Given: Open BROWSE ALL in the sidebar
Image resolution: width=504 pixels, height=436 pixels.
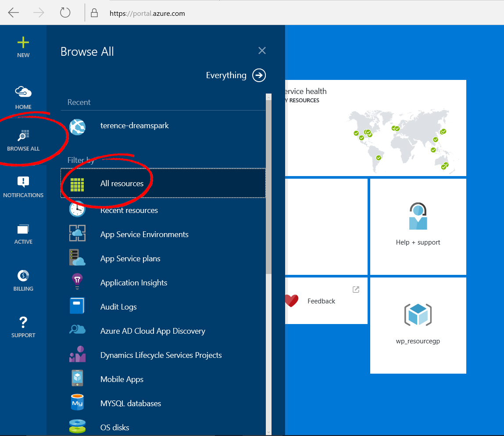Looking at the screenshot, I should (x=23, y=141).
